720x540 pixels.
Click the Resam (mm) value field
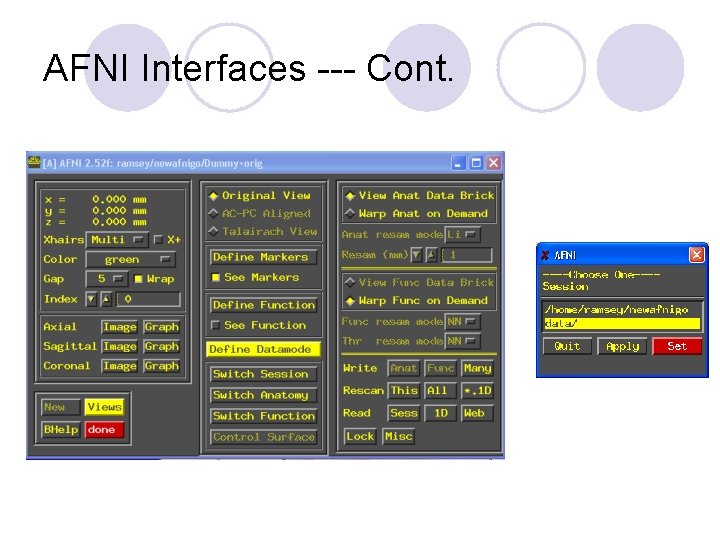pyautogui.click(x=467, y=255)
